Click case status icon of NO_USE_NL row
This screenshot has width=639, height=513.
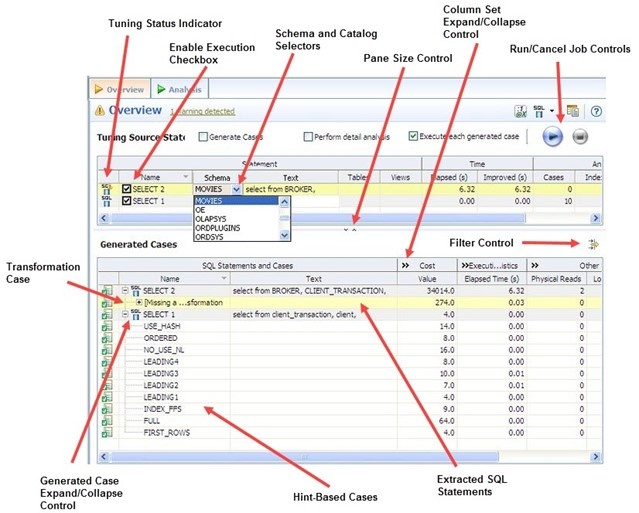pos(107,350)
